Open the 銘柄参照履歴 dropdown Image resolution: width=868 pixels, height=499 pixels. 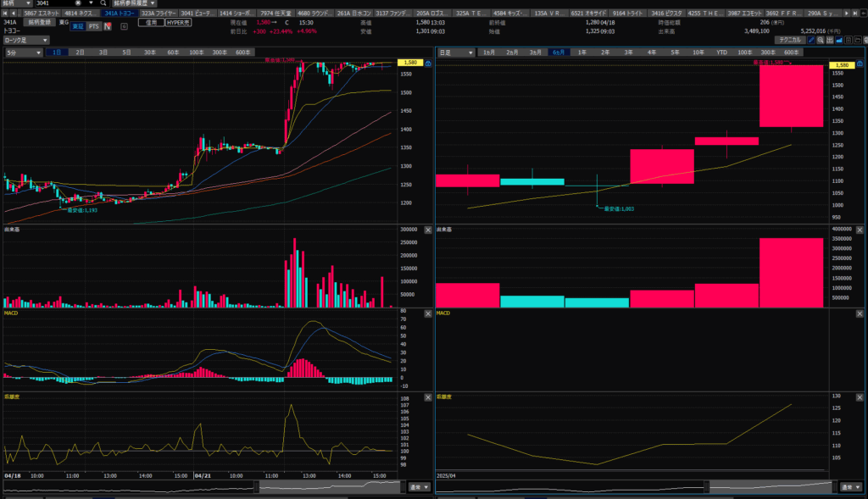click(135, 3)
